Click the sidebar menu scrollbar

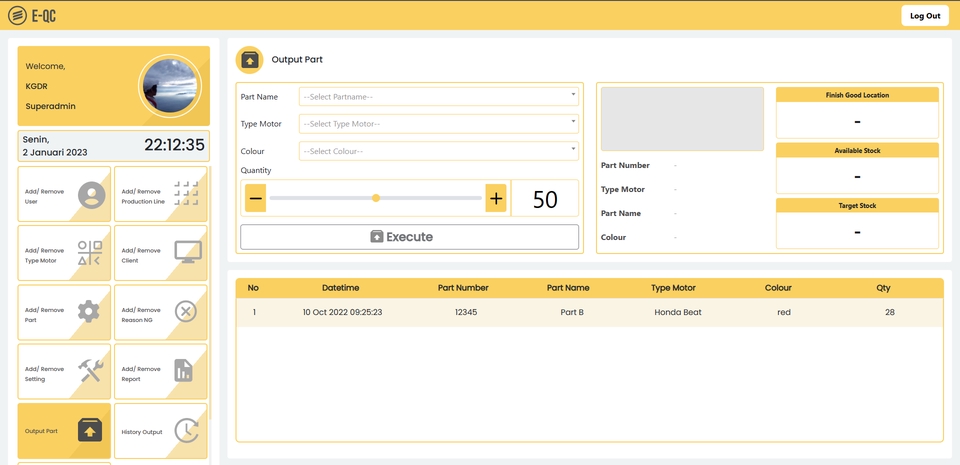tap(210, 292)
